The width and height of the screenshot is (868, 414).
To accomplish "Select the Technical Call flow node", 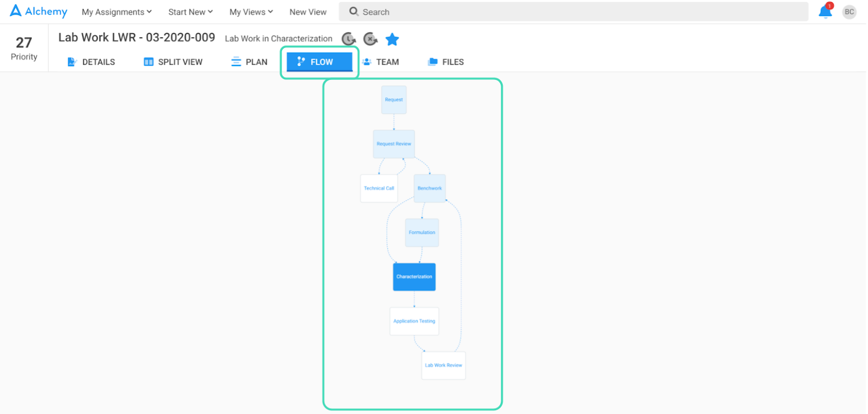I will pos(379,188).
